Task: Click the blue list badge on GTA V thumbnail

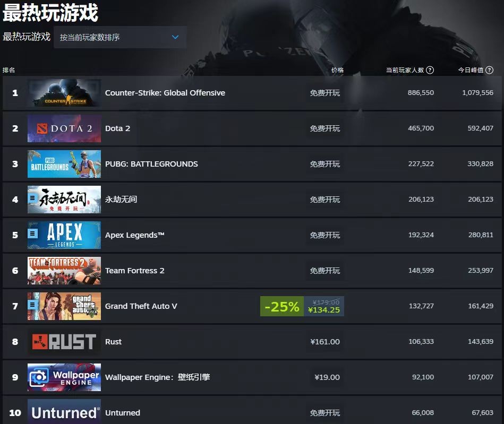Action: tap(32, 304)
